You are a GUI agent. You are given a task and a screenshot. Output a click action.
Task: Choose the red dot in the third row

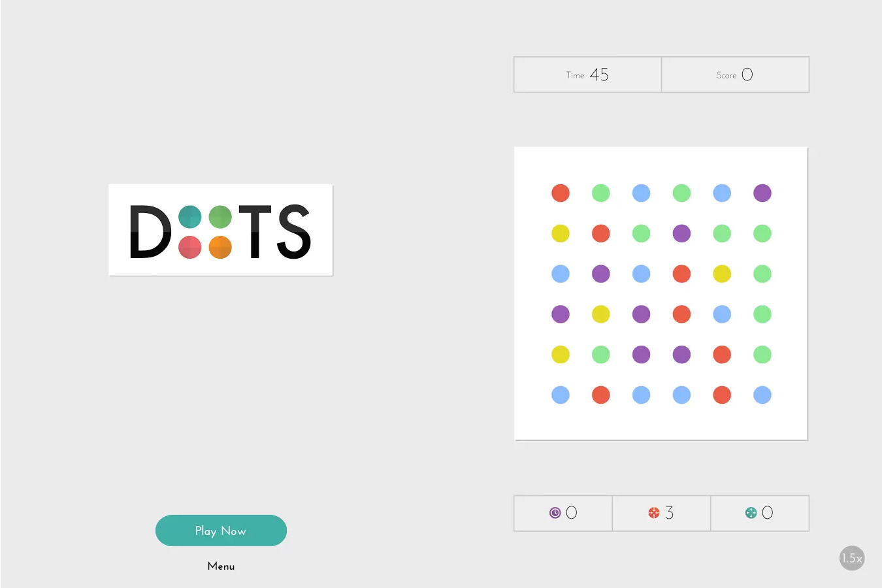(681, 274)
